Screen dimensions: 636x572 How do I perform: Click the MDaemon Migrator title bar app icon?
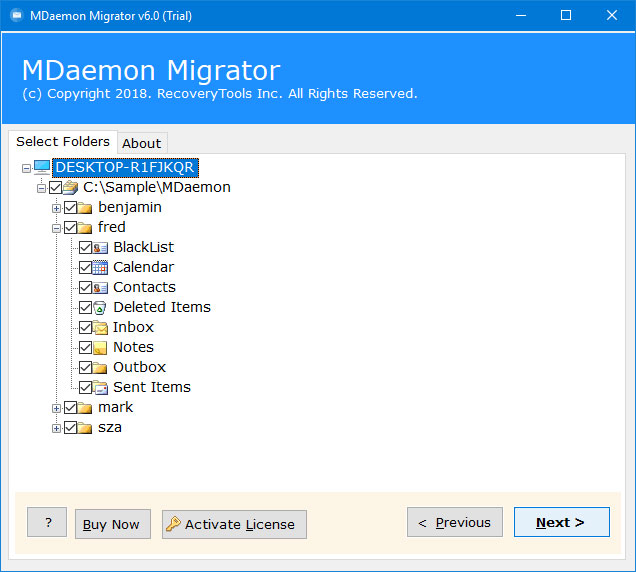pyautogui.click(x=17, y=16)
